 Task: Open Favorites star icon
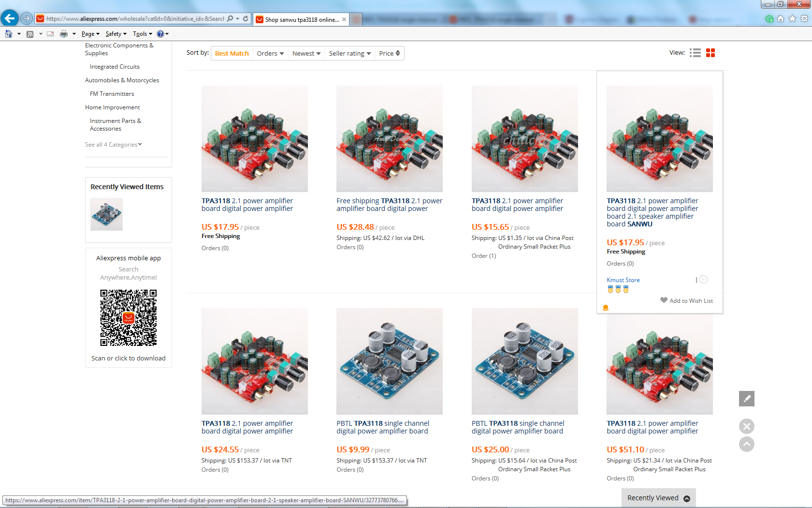pos(792,18)
